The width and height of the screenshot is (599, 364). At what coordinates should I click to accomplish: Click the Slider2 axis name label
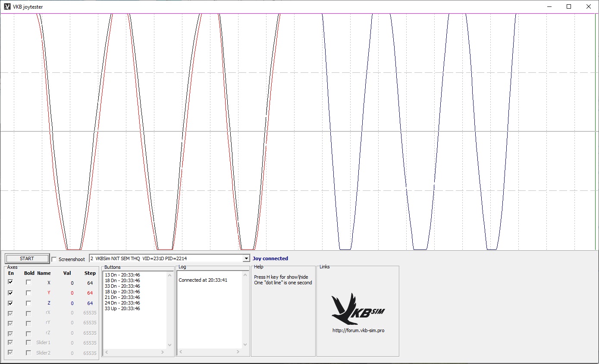[x=44, y=353]
